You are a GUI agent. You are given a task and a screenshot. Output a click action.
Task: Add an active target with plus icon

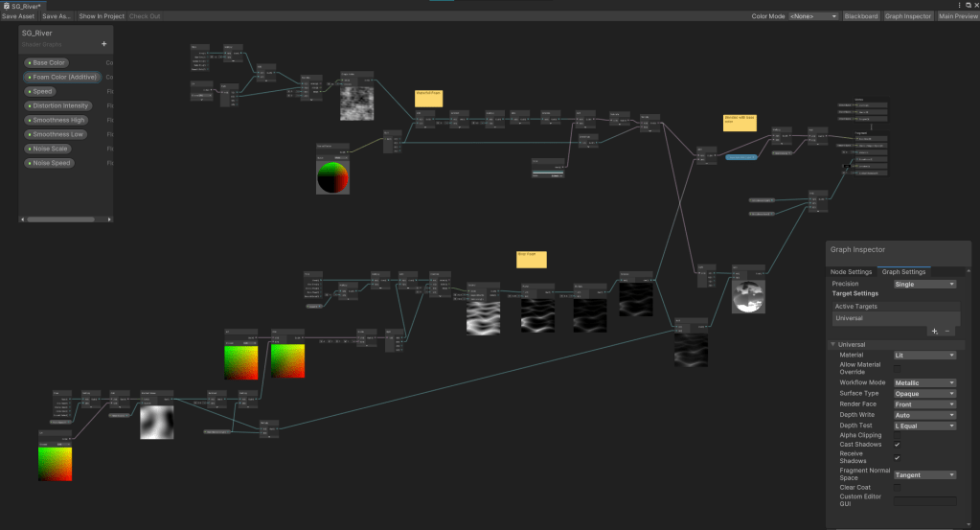click(934, 331)
